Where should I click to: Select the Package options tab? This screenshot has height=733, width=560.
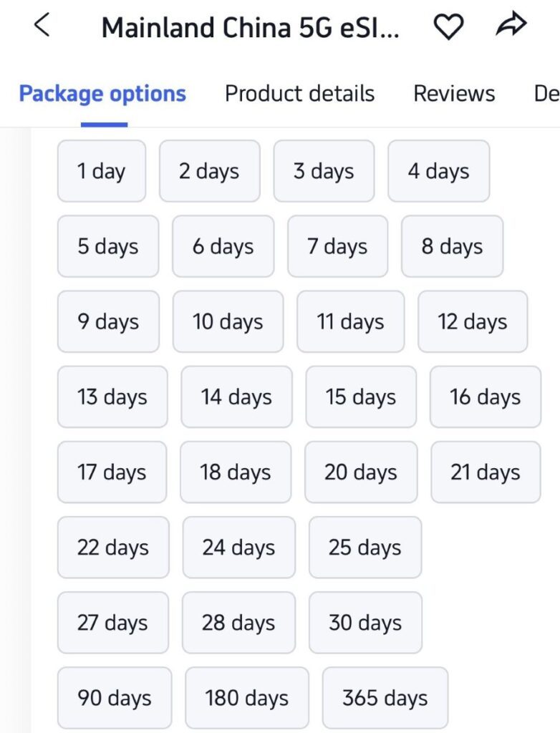(x=102, y=94)
